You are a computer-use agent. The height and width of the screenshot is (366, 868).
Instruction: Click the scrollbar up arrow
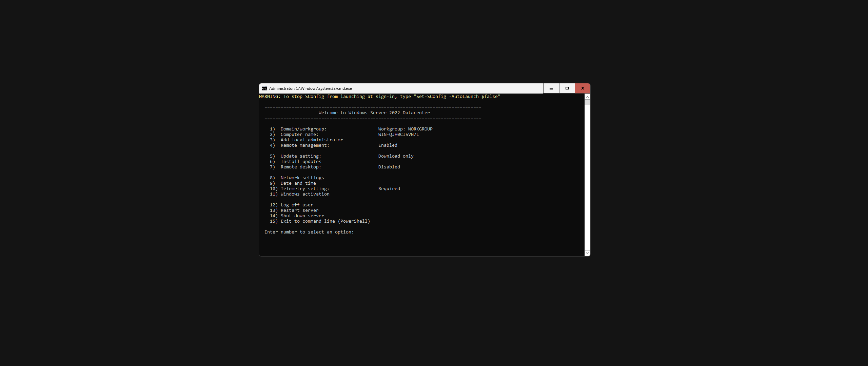pyautogui.click(x=587, y=97)
